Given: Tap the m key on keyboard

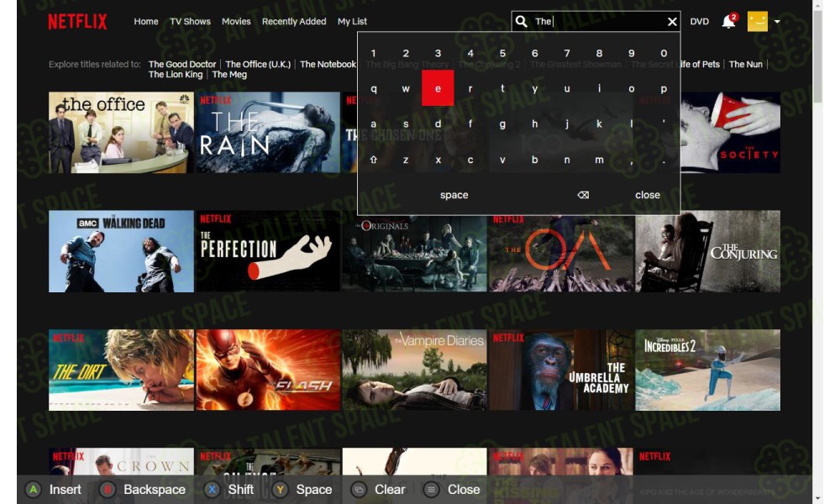Looking at the screenshot, I should 599,160.
